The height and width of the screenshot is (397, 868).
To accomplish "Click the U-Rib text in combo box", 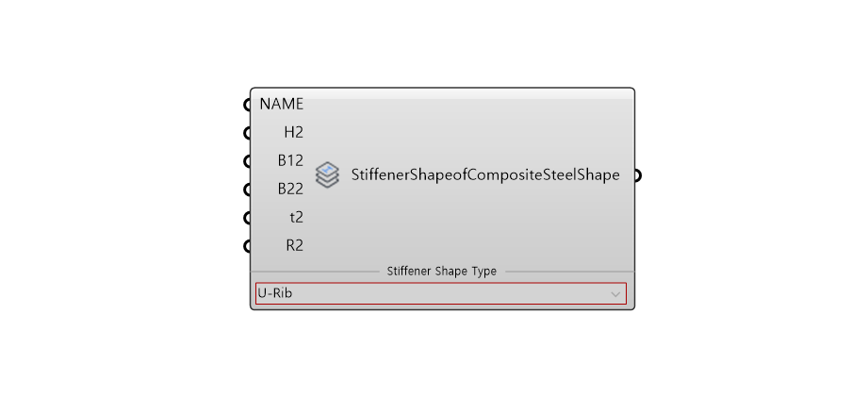I will point(274,293).
